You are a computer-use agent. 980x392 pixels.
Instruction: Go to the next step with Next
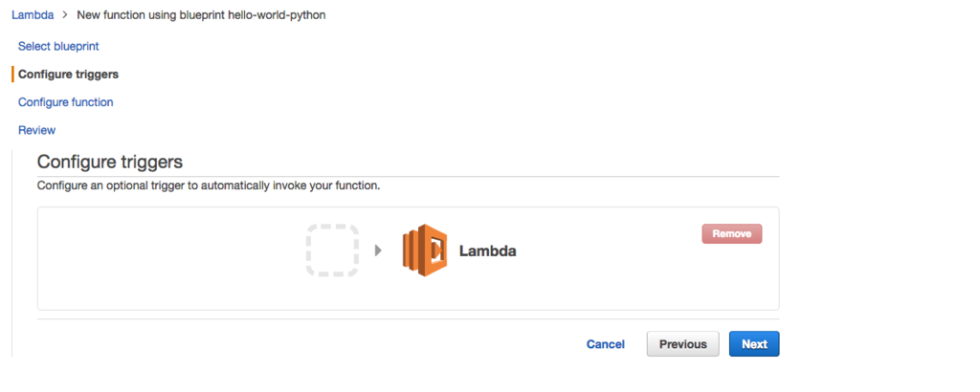point(754,344)
